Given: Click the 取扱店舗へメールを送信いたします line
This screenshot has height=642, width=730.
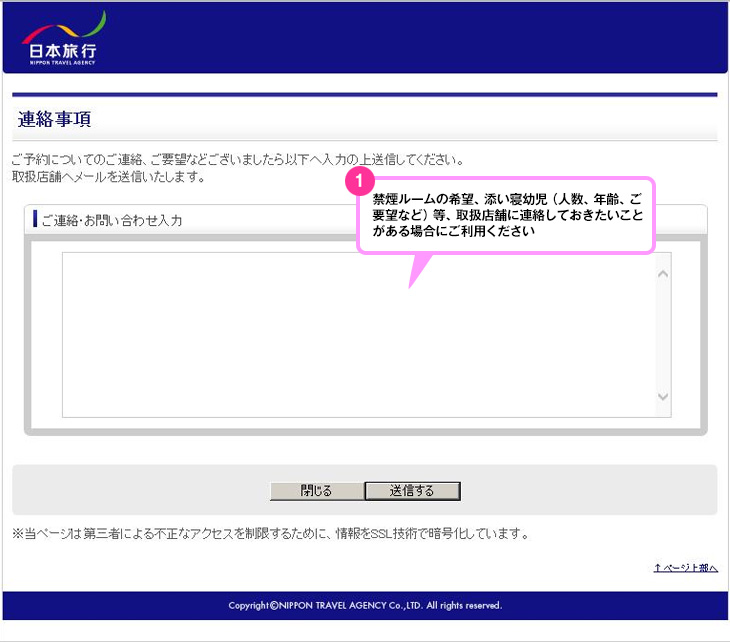Looking at the screenshot, I should 108,177.
